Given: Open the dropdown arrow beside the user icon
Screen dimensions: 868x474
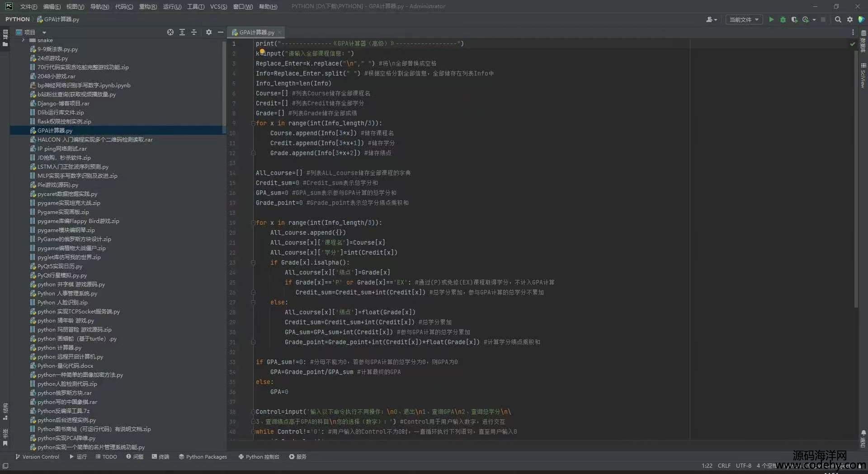Looking at the screenshot, I should coord(716,19).
